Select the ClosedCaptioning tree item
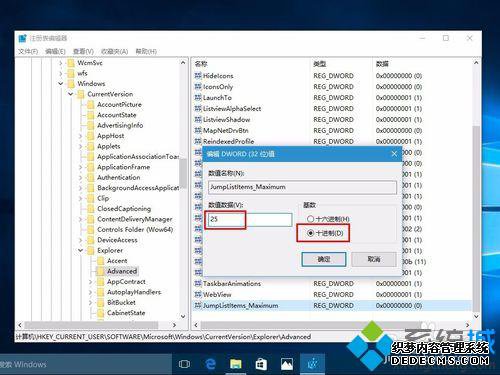The image size is (500, 375). 124,209
